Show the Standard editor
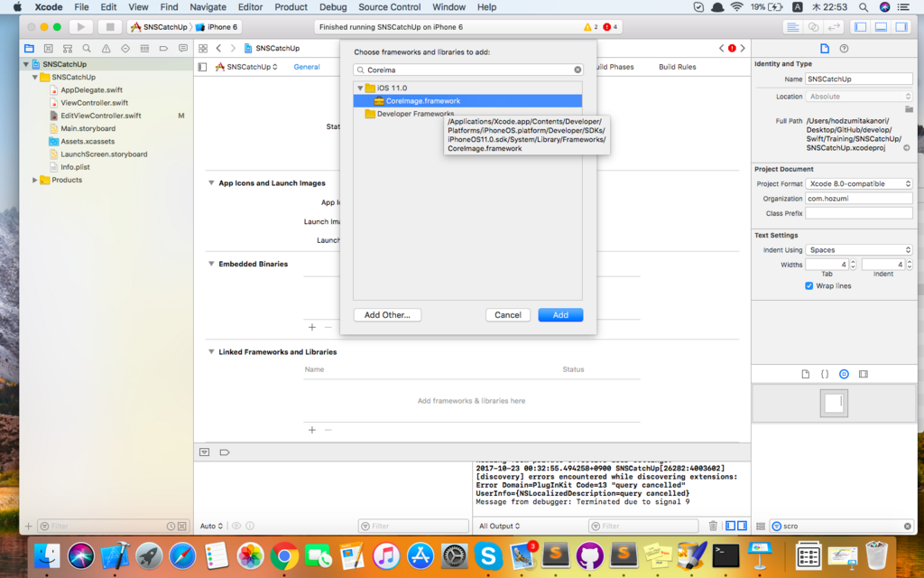The height and width of the screenshot is (578, 924). 793,27
